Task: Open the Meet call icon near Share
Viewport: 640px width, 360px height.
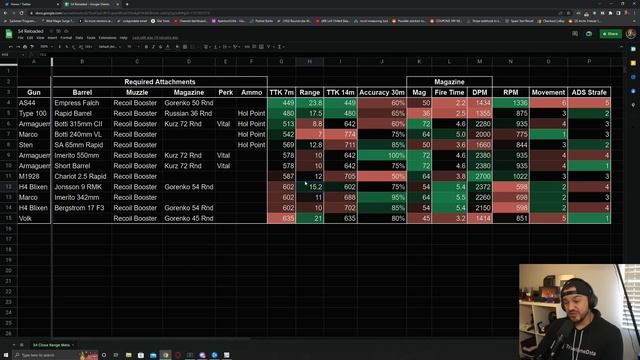Action: click(x=589, y=34)
